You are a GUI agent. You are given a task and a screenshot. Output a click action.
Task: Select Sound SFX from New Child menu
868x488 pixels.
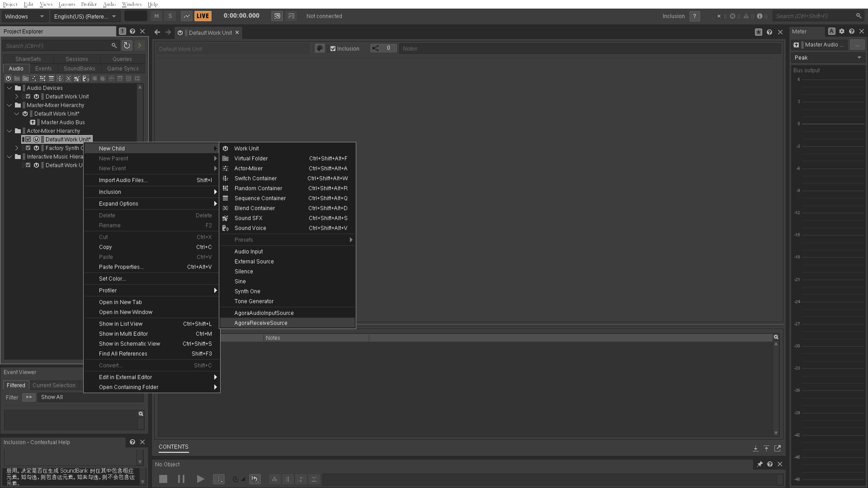(x=249, y=218)
